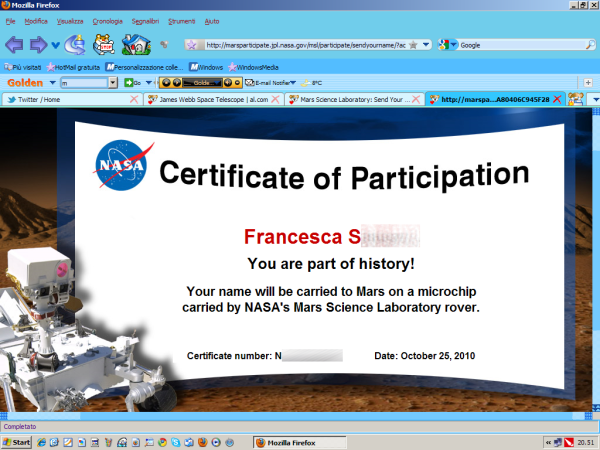This screenshot has height=450, width=600.
Task: Click the Golden toolbar logo
Action: pos(25,83)
